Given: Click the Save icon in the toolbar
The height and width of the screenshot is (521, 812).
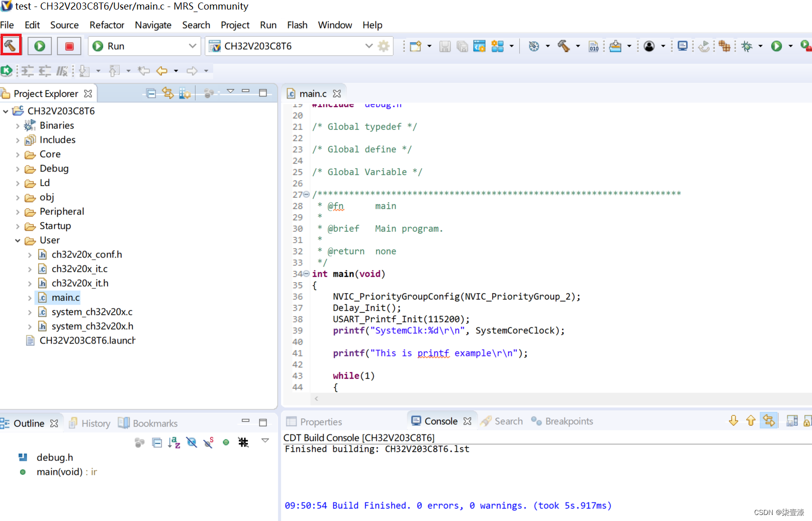Looking at the screenshot, I should click(444, 46).
